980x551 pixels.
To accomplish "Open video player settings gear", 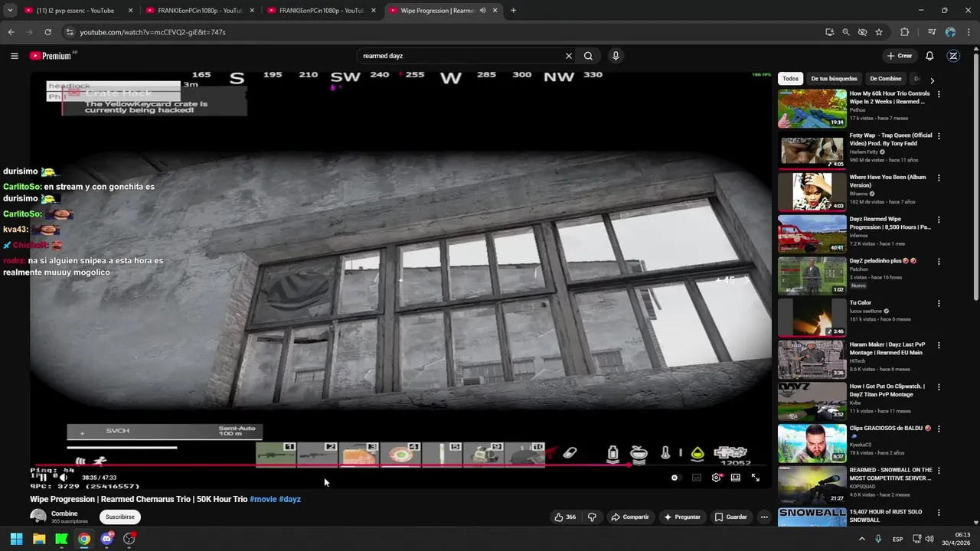I will (717, 478).
